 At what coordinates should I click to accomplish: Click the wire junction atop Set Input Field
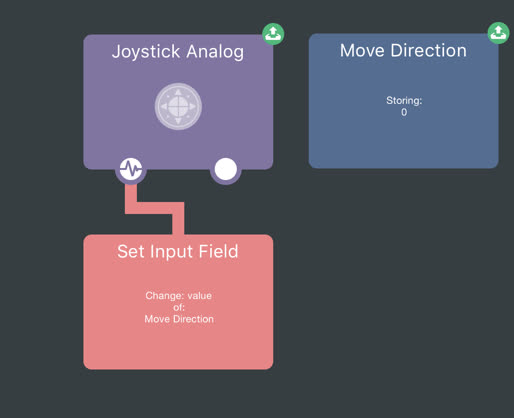coord(178,231)
